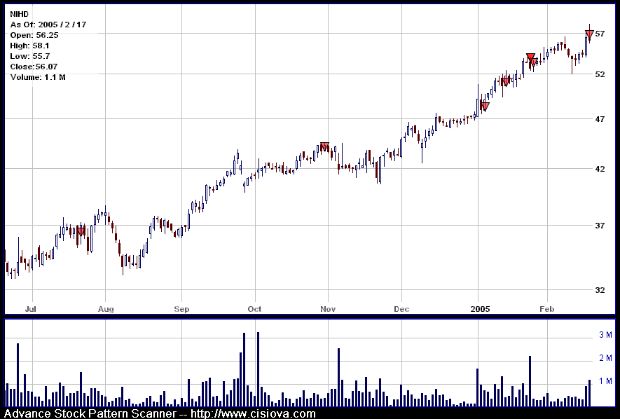The height and width of the screenshot is (419, 620).
Task: Click the red pattern marker near November start
Action: pyautogui.click(x=324, y=146)
